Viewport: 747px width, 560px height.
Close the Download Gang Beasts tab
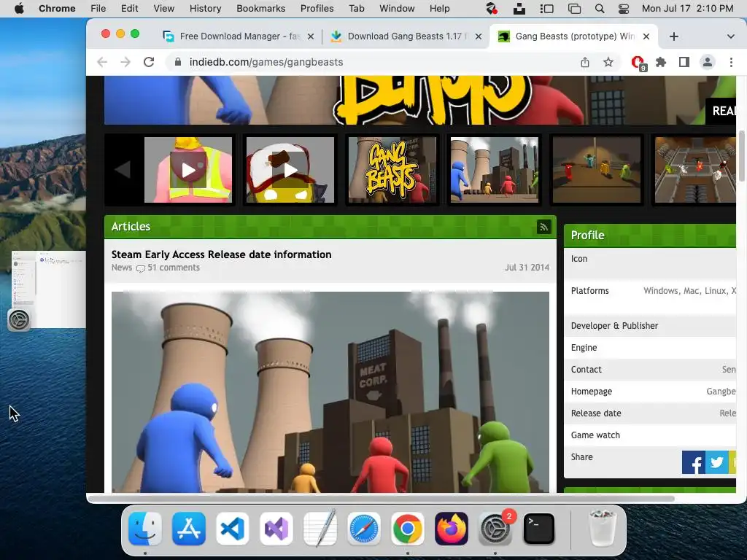click(479, 36)
